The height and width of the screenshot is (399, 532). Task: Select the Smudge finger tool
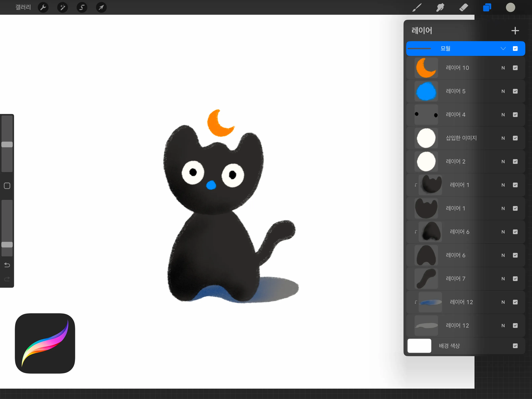pyautogui.click(x=440, y=8)
